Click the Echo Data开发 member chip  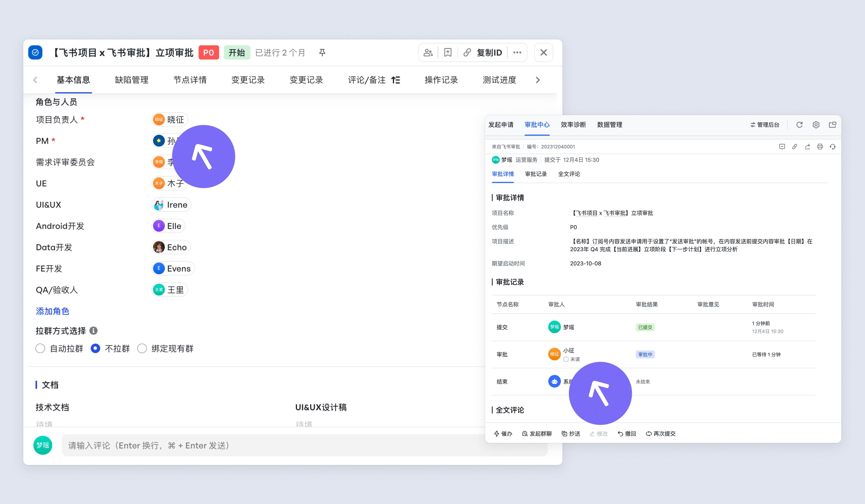pyautogui.click(x=171, y=247)
